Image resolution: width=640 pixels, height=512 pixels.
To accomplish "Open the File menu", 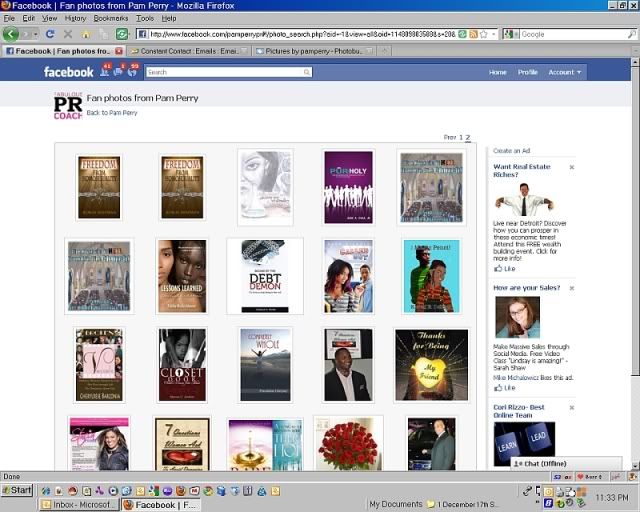I will [x=9, y=18].
